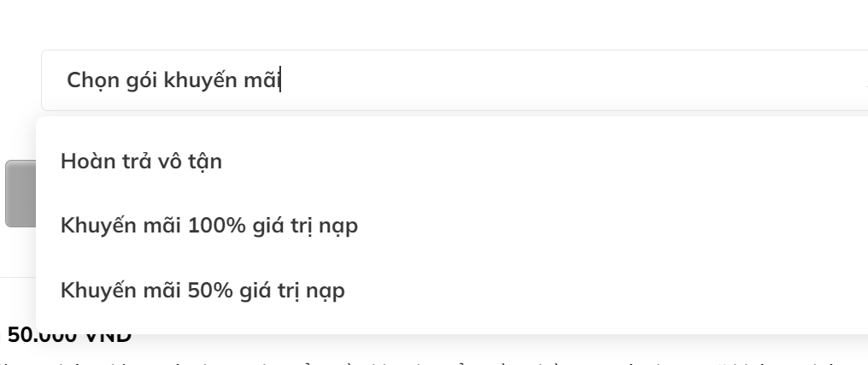Choose the 100% deposit bonus package
868x365 pixels.
[x=208, y=226]
